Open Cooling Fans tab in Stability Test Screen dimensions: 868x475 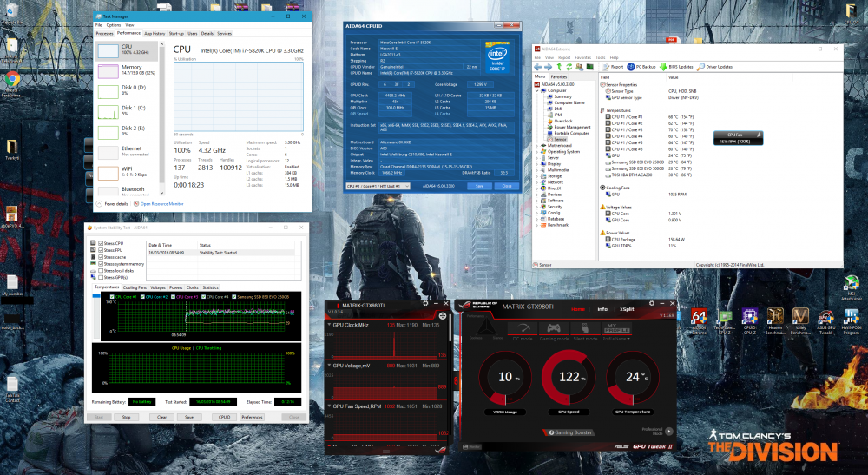click(135, 288)
